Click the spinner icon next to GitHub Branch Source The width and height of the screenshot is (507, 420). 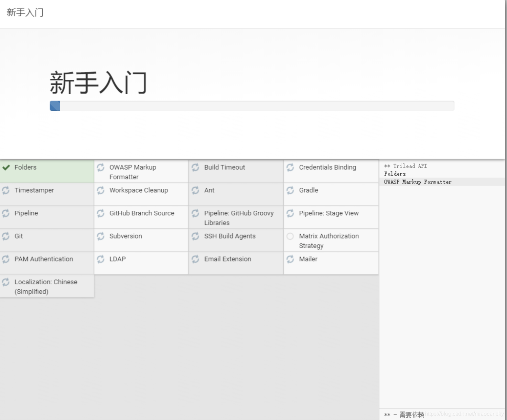[x=100, y=213]
